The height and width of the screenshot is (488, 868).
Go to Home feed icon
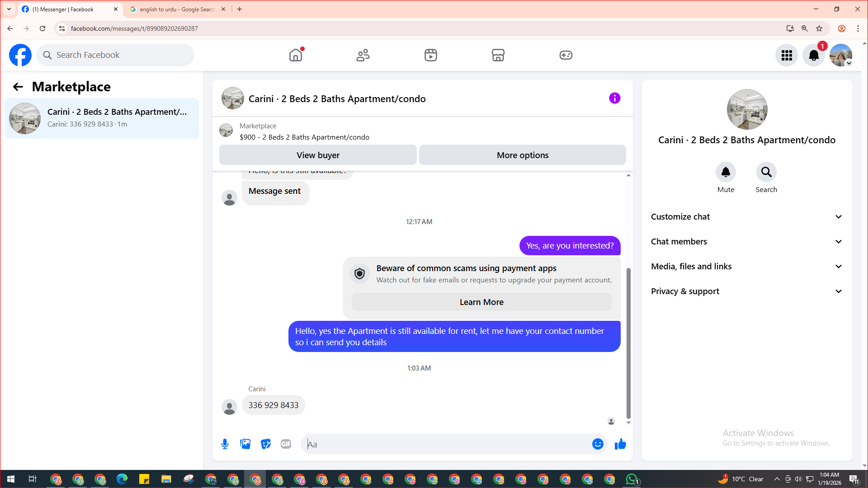(296, 55)
